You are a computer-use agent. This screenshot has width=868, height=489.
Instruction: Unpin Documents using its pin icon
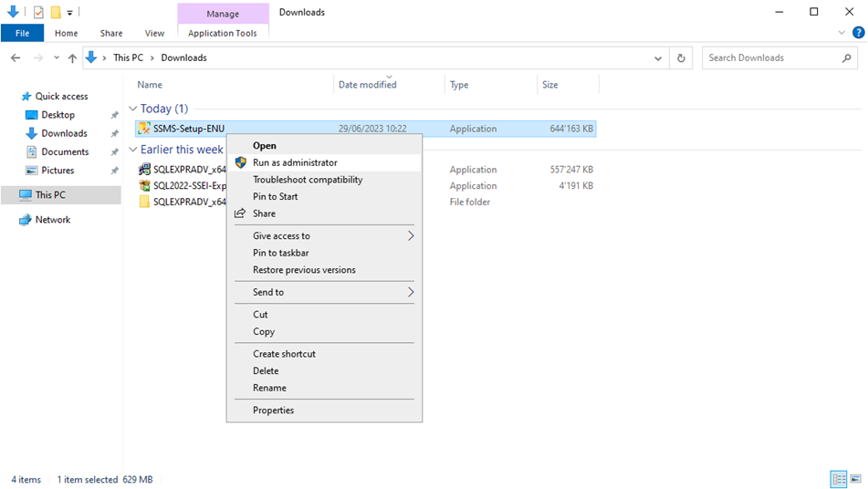(115, 151)
